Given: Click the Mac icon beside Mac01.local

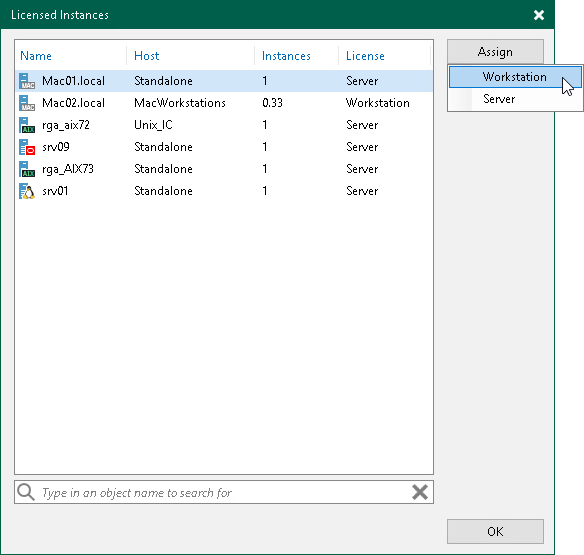Looking at the screenshot, I should (27, 81).
